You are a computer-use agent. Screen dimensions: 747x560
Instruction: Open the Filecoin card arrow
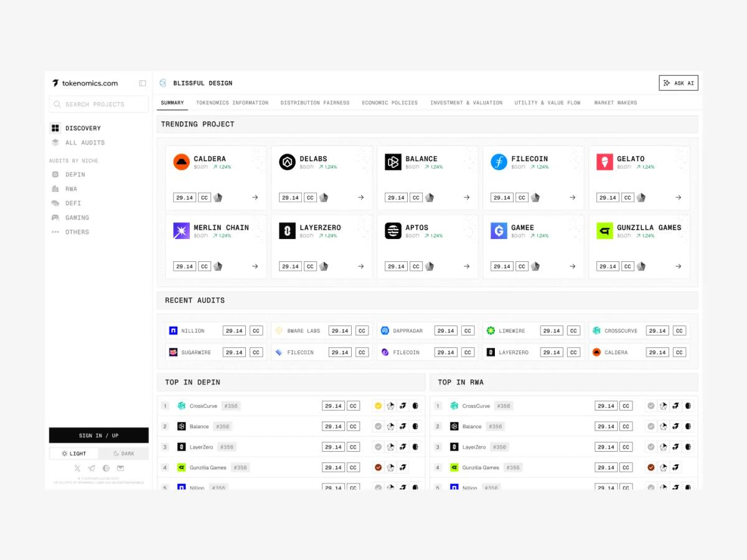[573, 198]
